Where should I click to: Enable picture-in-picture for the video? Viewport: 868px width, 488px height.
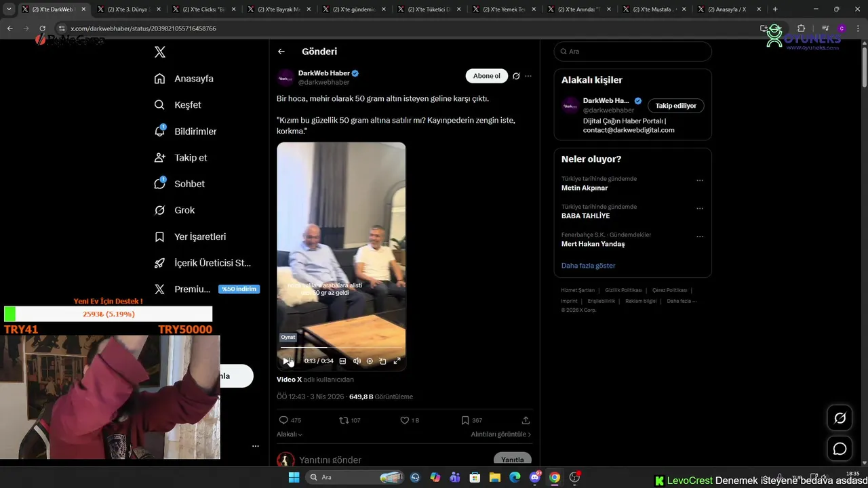coord(382,361)
